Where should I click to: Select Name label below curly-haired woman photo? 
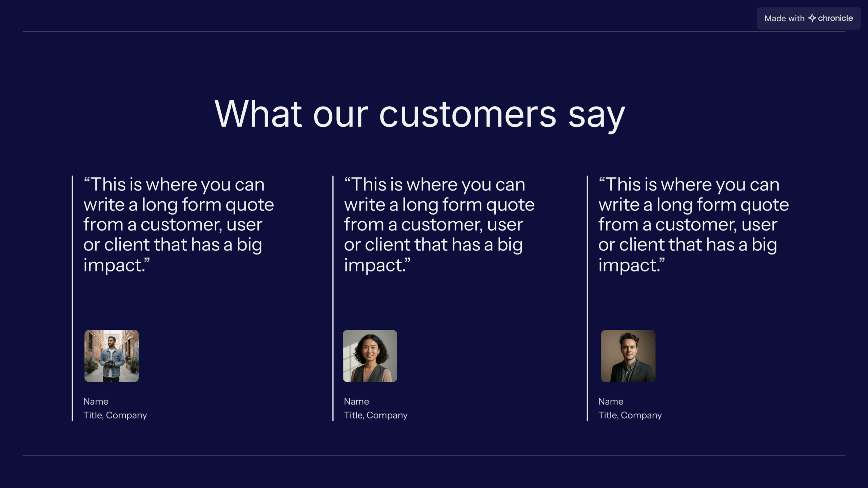tap(356, 402)
